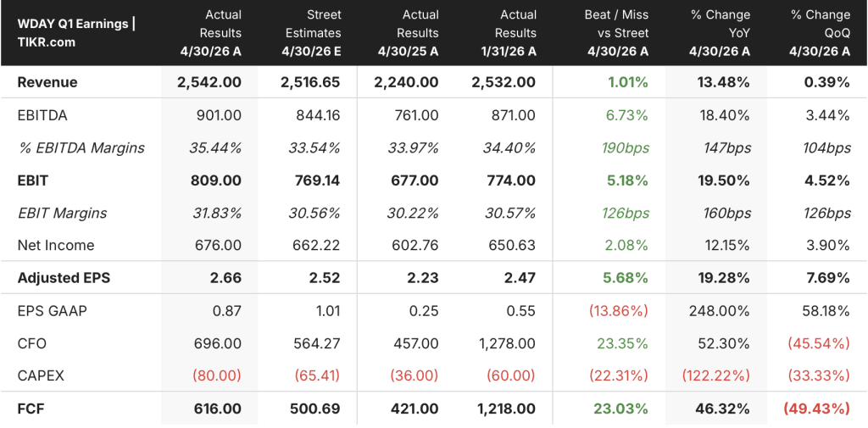Click CFO QoQ change (45.54%)

coord(821,344)
